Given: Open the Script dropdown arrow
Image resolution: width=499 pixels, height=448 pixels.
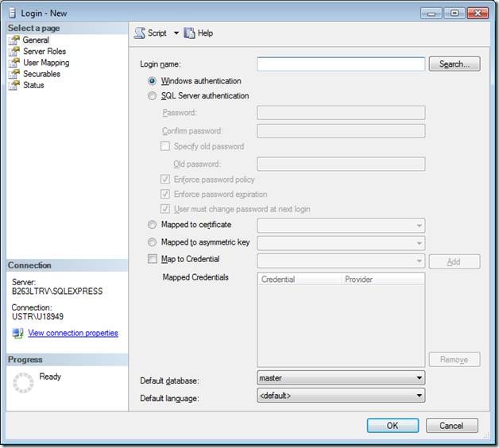Looking at the screenshot, I should coord(176,33).
